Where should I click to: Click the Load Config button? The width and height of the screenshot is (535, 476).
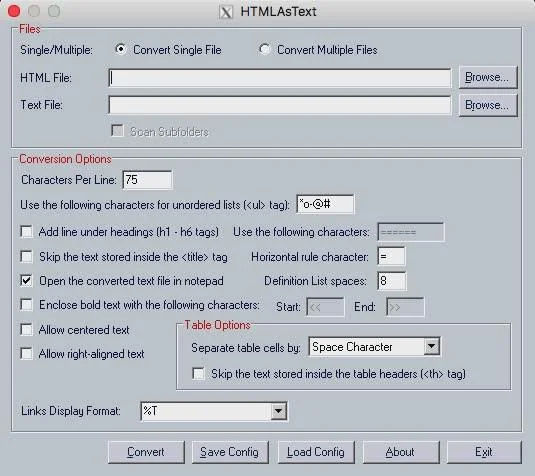(316, 452)
